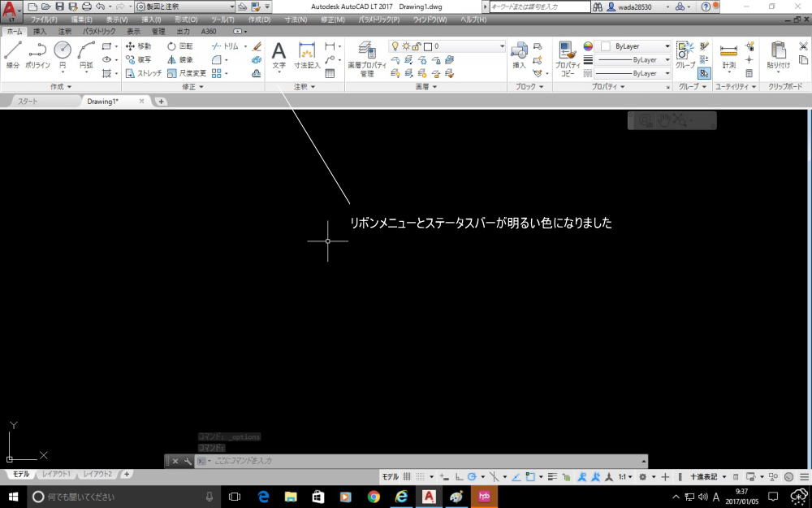Click the Save icon in quick access toolbar
Viewport: 812px width, 508px height.
pyautogui.click(x=60, y=7)
